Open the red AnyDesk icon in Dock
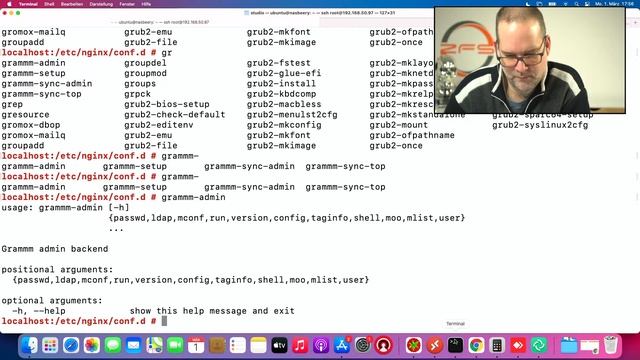 [x=518, y=345]
